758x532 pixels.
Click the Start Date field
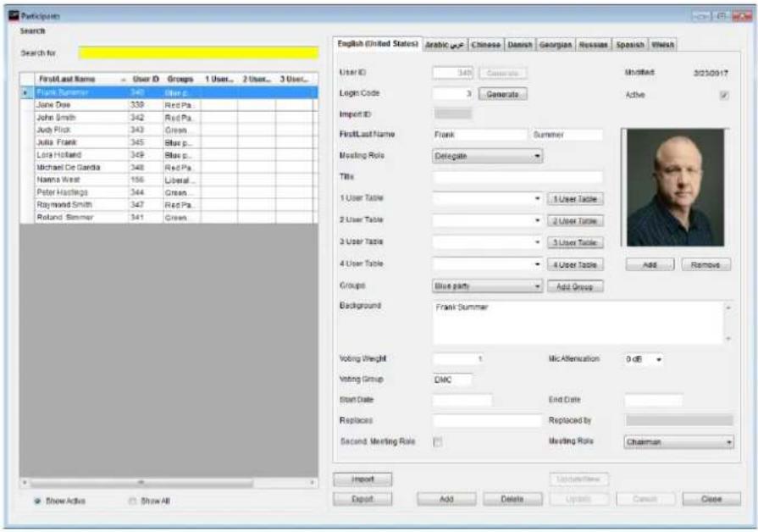click(462, 401)
